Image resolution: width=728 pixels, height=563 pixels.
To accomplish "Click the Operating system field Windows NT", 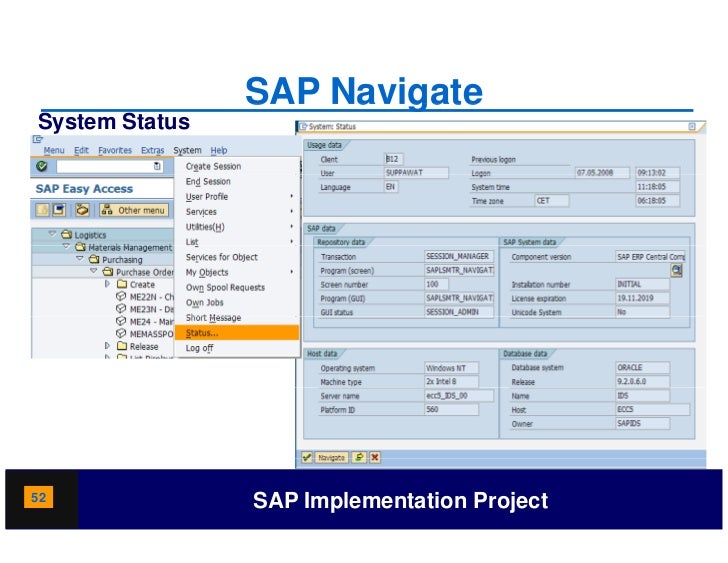I will (x=451, y=368).
